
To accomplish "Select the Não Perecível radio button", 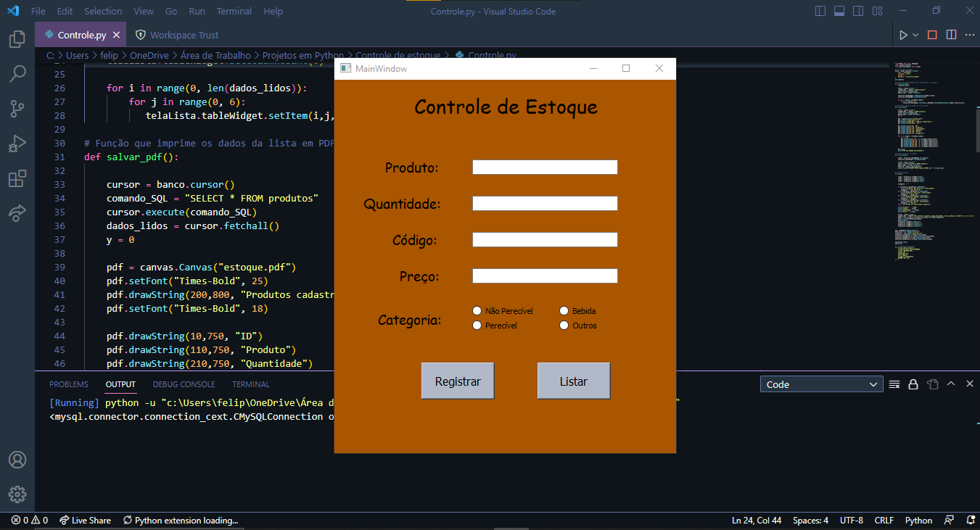I will [477, 310].
